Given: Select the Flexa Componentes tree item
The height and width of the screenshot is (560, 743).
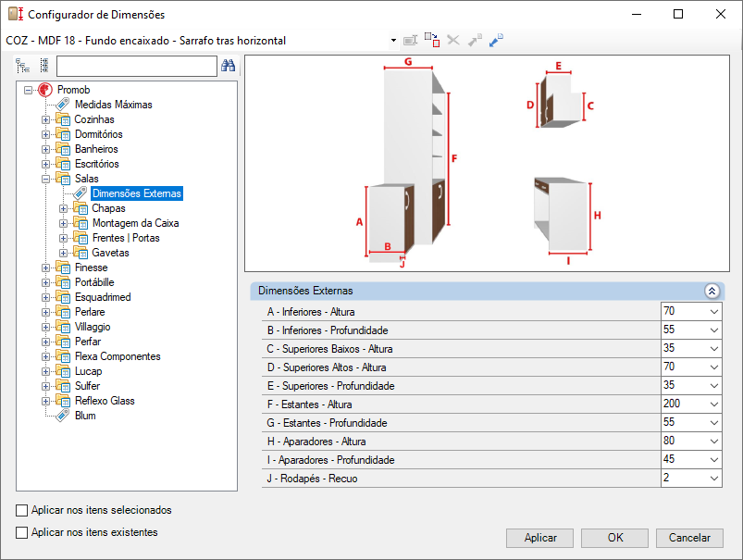Looking at the screenshot, I should (x=118, y=356).
